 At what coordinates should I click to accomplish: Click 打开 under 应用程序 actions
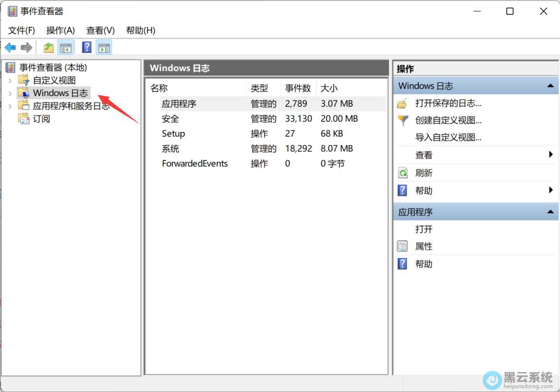424,229
